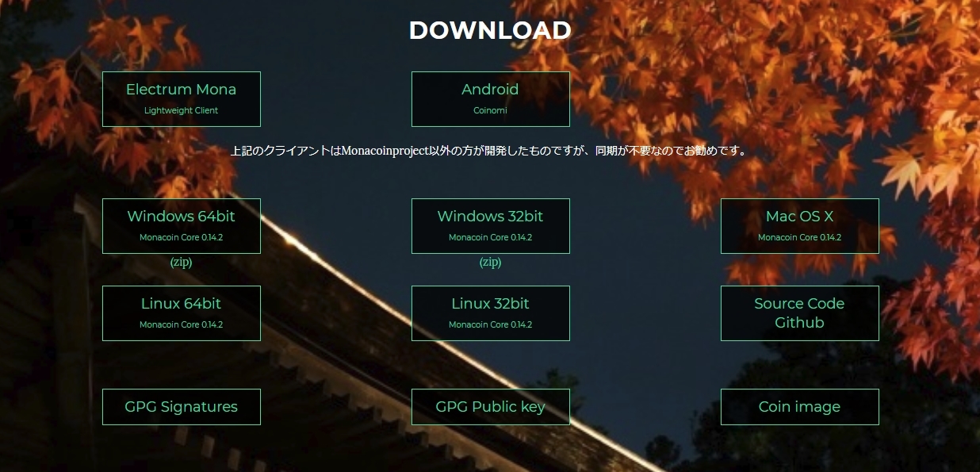Open Source Code Github link
Image resolution: width=980 pixels, height=472 pixels.
[799, 313]
